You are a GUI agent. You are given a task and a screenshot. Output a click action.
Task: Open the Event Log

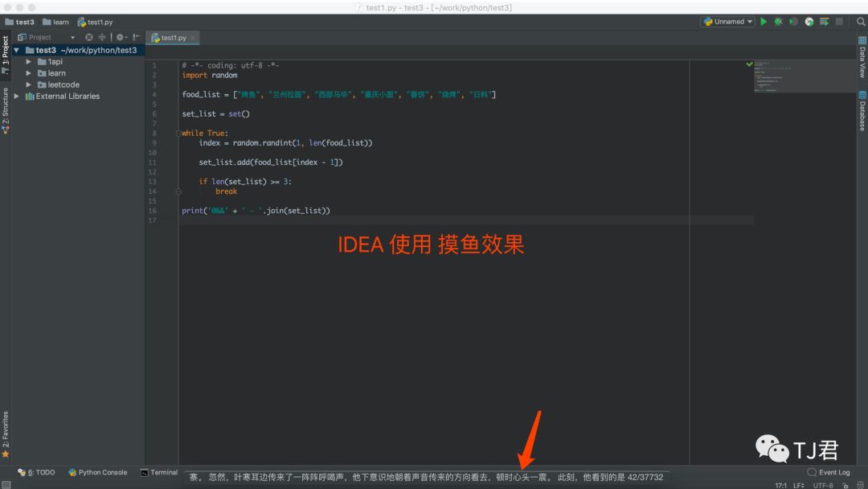829,472
